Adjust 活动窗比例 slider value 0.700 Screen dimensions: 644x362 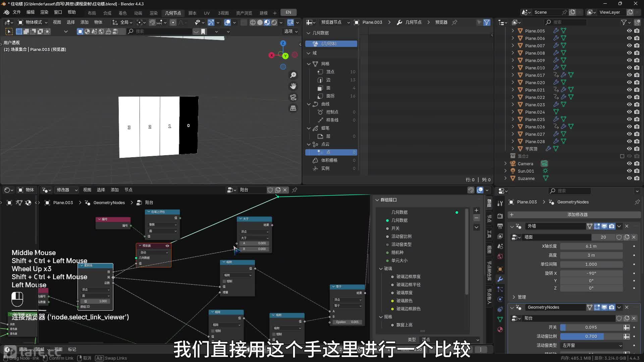coord(591,337)
